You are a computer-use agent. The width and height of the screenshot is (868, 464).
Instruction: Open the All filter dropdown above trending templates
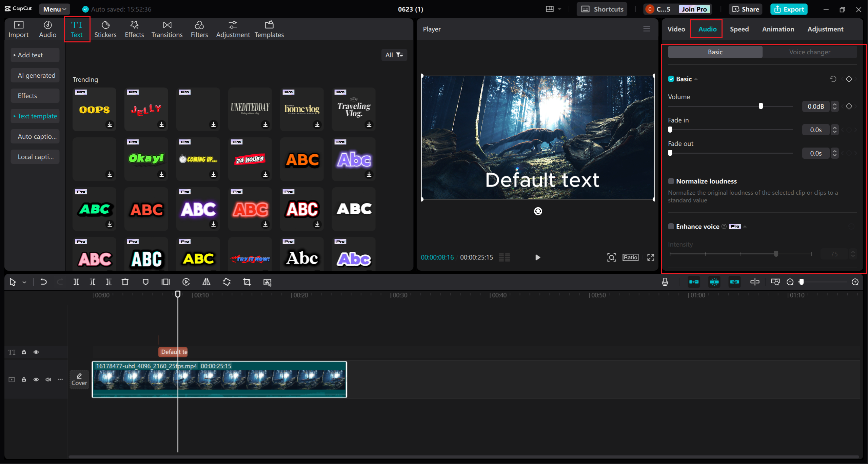point(394,55)
